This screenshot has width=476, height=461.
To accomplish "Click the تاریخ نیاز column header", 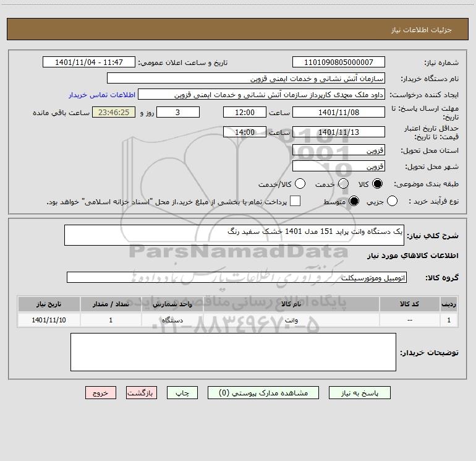I will click(x=49, y=304).
